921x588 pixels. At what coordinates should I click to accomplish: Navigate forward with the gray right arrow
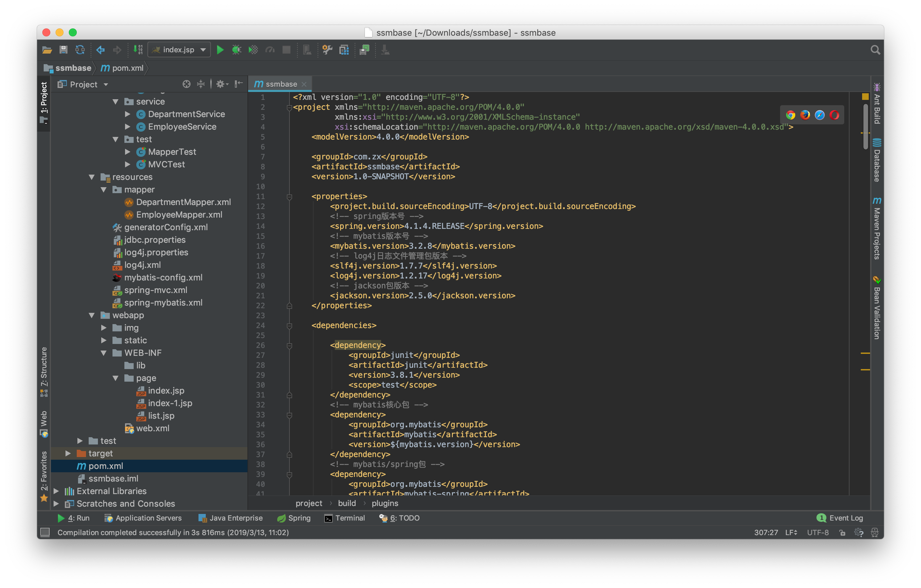tap(117, 50)
